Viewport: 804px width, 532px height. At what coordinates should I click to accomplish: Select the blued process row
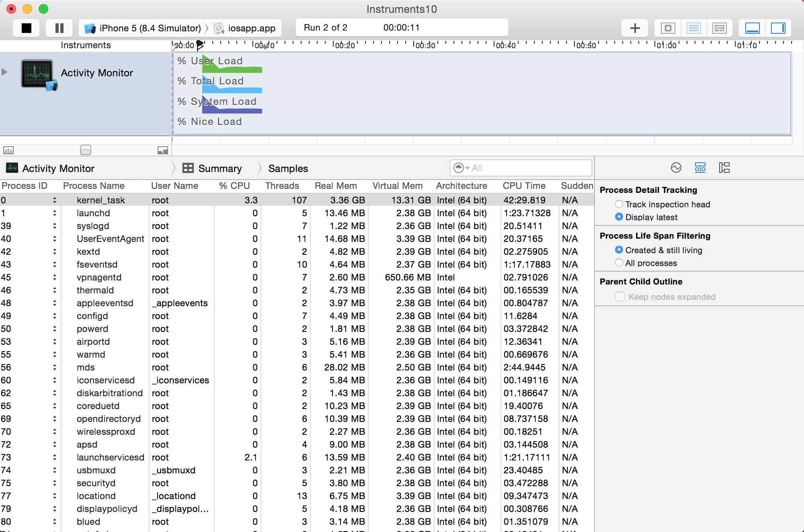tap(297, 522)
